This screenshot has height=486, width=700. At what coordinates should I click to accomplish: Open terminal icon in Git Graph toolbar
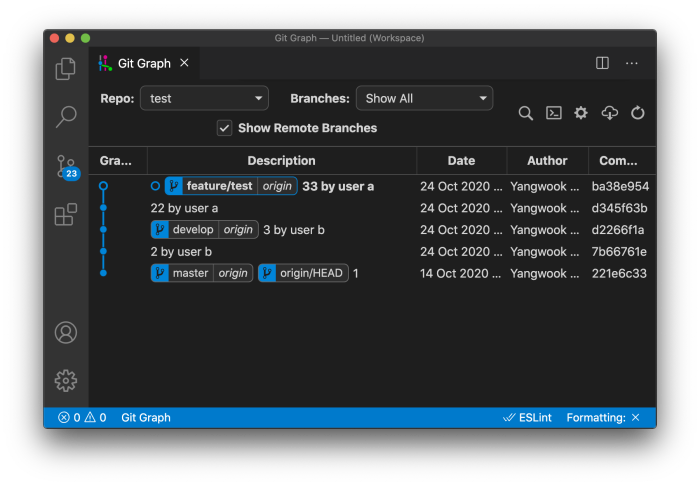point(554,113)
